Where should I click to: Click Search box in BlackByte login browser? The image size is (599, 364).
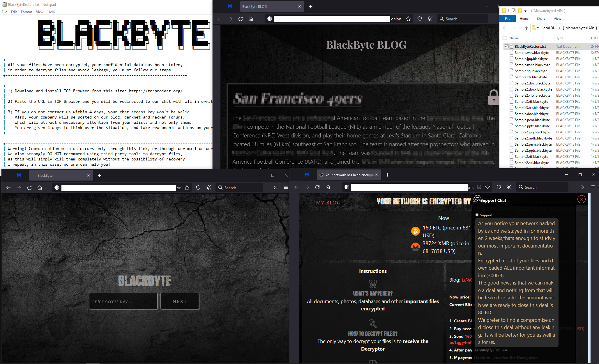pyautogui.click(x=239, y=188)
